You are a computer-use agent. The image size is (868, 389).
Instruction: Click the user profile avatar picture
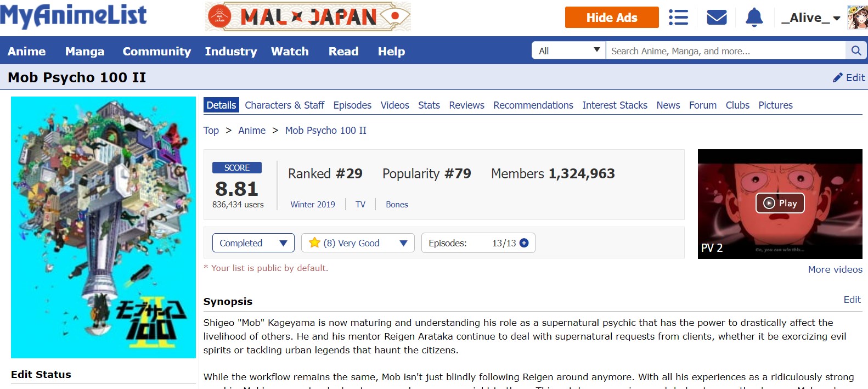point(857,18)
